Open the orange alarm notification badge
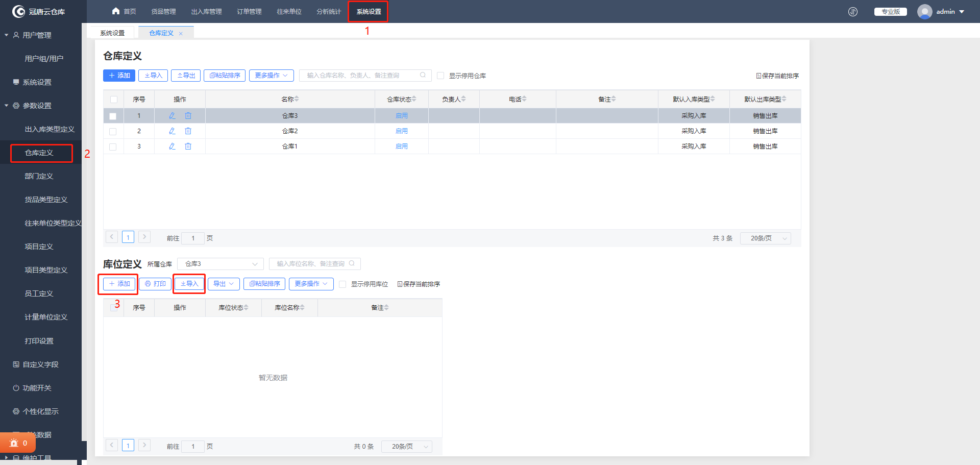Viewport: 980px width, 465px height. tap(18, 443)
